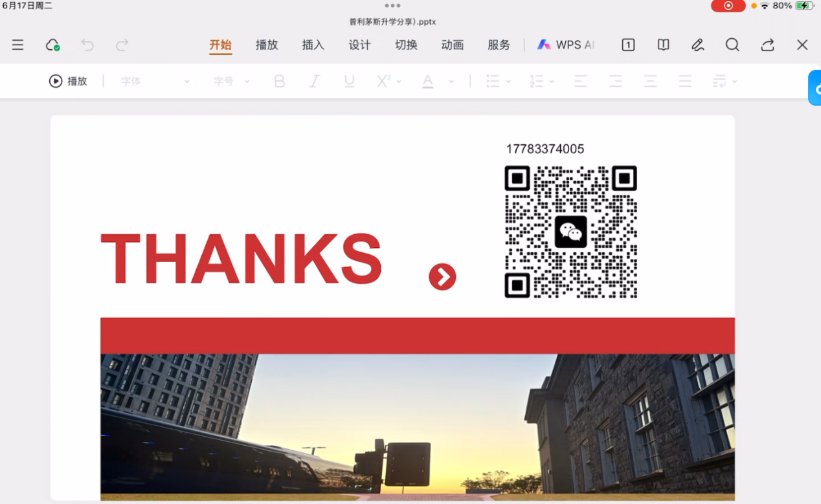Apply a numbered list
Viewport: 821px width, 504px height.
[536, 82]
